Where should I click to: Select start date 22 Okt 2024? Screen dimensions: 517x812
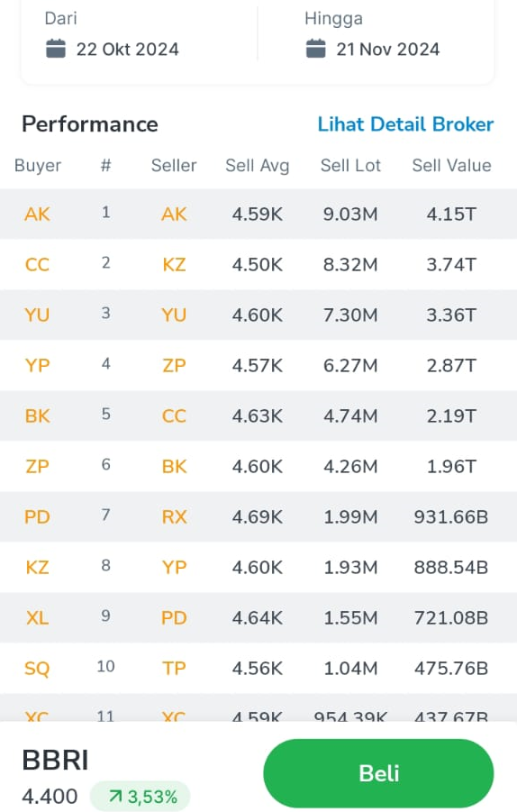[127, 50]
